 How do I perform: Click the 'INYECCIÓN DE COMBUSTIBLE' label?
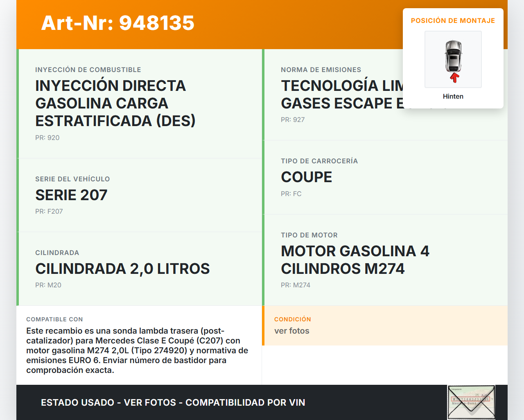click(x=88, y=70)
